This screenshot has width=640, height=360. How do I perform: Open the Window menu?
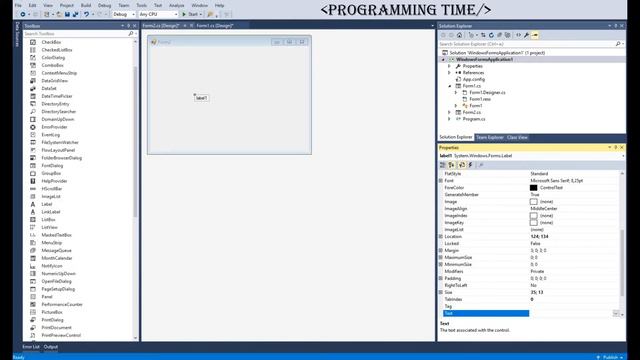(x=199, y=5)
